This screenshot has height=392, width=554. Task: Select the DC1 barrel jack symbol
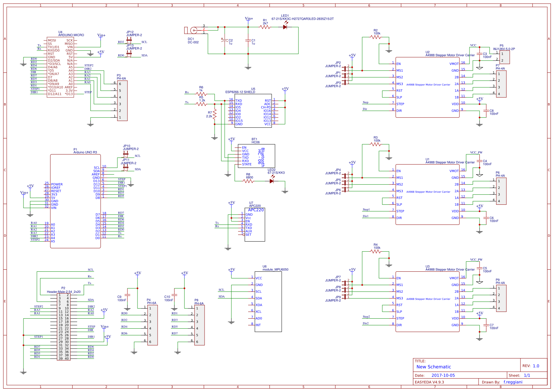tap(192, 30)
